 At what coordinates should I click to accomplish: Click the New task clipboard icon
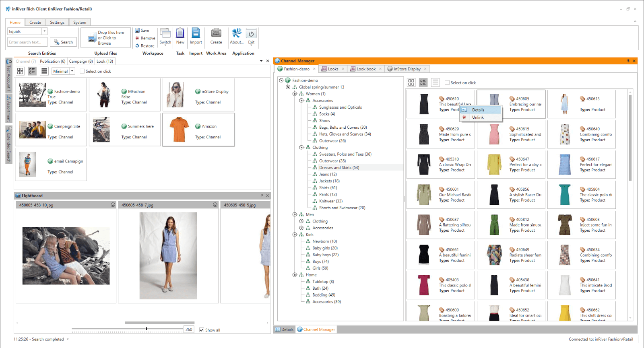pos(180,34)
